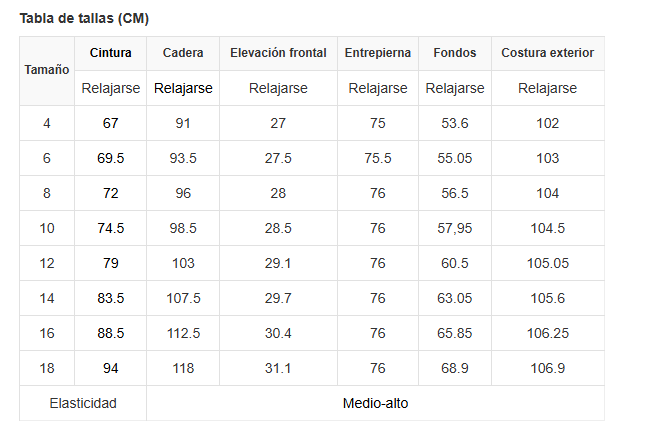Select the Tamaño column header
The image size is (670, 423).
tap(47, 70)
